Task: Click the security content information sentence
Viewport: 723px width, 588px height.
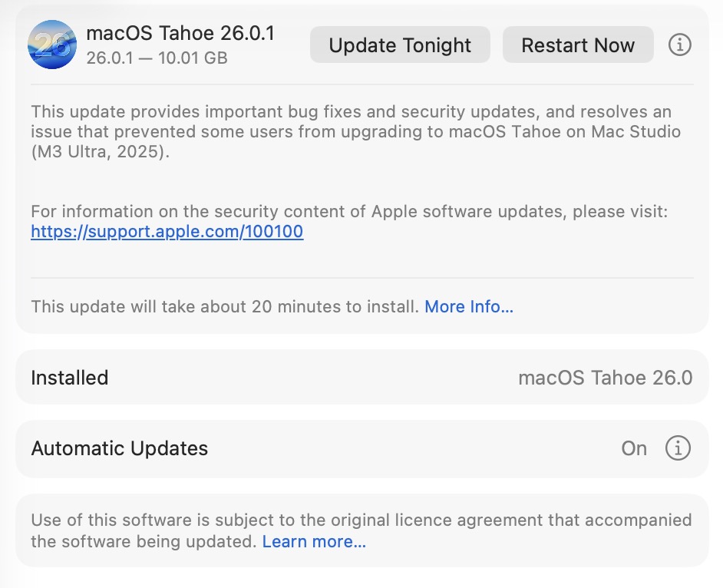Action: click(349, 211)
